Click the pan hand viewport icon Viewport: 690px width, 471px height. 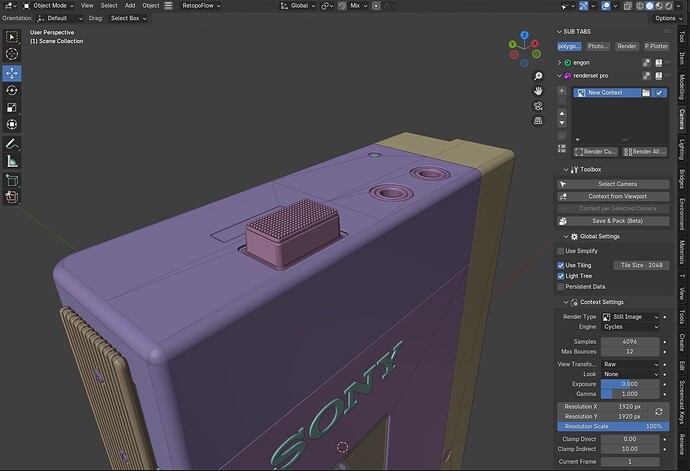tap(538, 91)
